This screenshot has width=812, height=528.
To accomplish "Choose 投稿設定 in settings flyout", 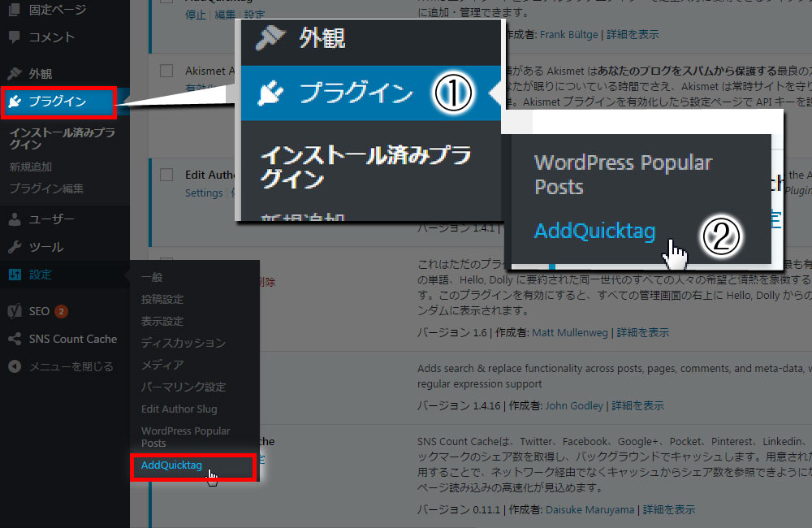I will pos(162,299).
